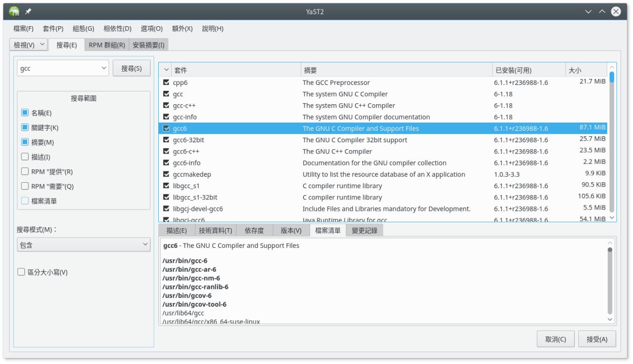Click the status icon beside gcc6-32bit
This screenshot has height=364, width=633.
[166, 140]
